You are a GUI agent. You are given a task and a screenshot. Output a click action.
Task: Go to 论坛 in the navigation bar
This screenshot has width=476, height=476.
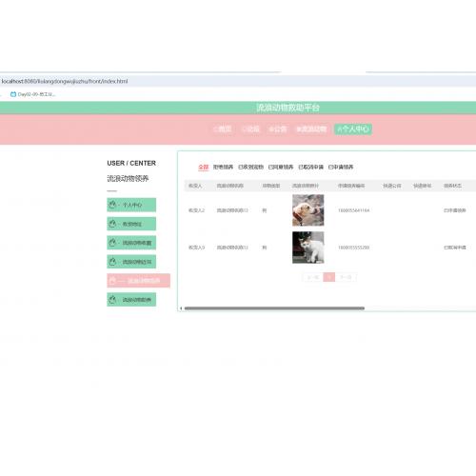point(250,129)
